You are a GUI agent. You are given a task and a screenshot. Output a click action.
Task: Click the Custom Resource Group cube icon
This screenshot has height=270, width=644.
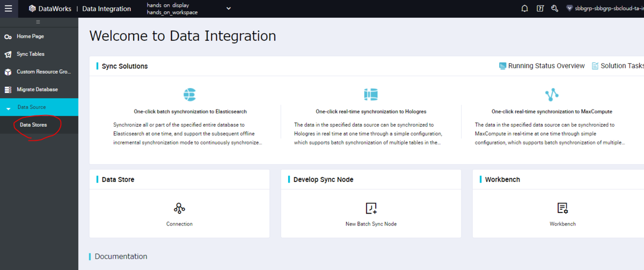click(8, 72)
